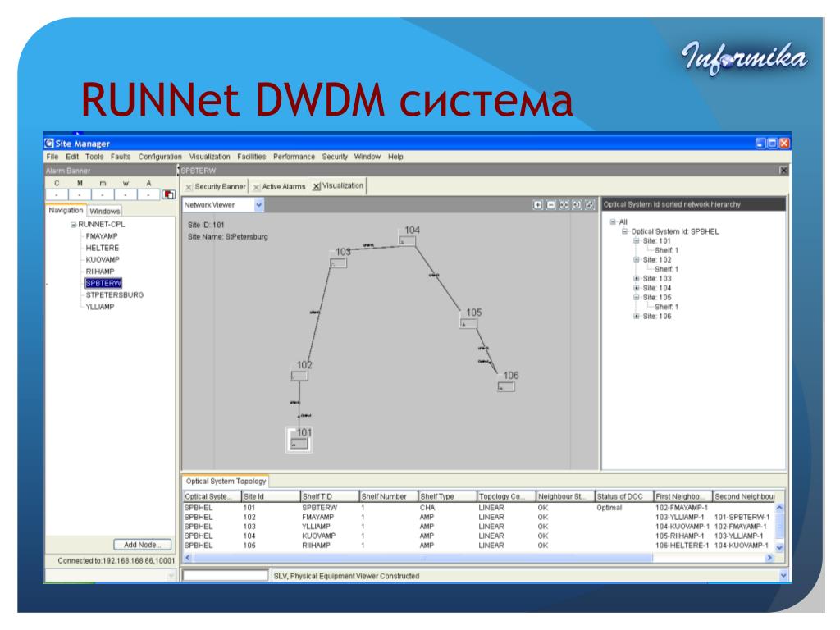840x630 pixels.
Task: Click the YLLIAMP cell in topology table
Action: [316, 527]
